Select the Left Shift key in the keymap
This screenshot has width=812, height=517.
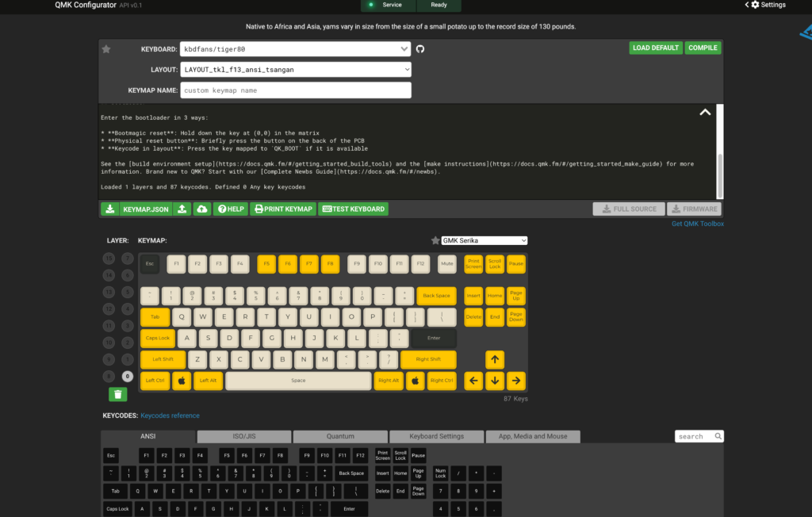click(x=163, y=359)
